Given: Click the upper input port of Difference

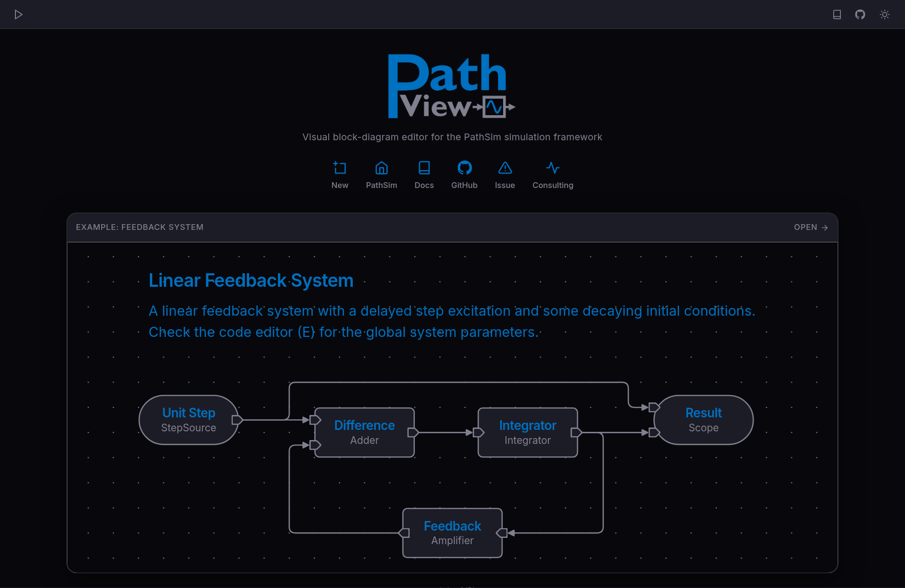Looking at the screenshot, I should coord(315,420).
